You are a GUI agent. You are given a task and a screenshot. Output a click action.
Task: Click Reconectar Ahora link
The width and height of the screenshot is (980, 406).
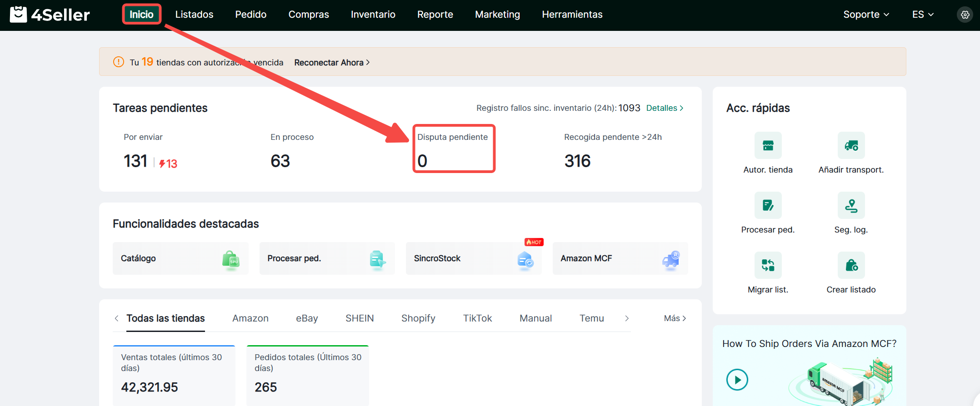(x=332, y=62)
